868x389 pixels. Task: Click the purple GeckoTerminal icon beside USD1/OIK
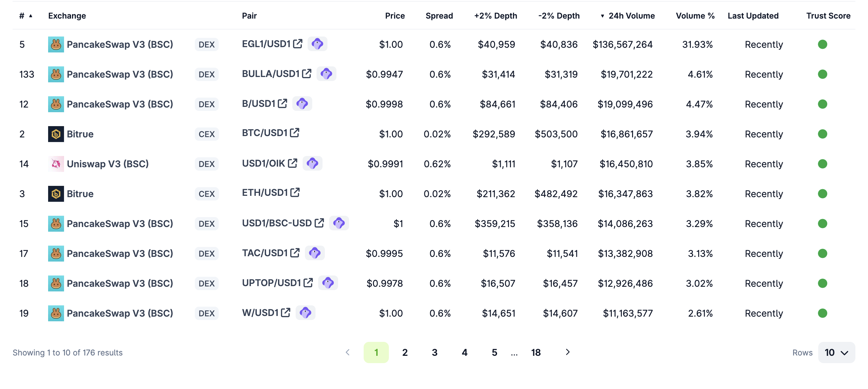click(312, 164)
